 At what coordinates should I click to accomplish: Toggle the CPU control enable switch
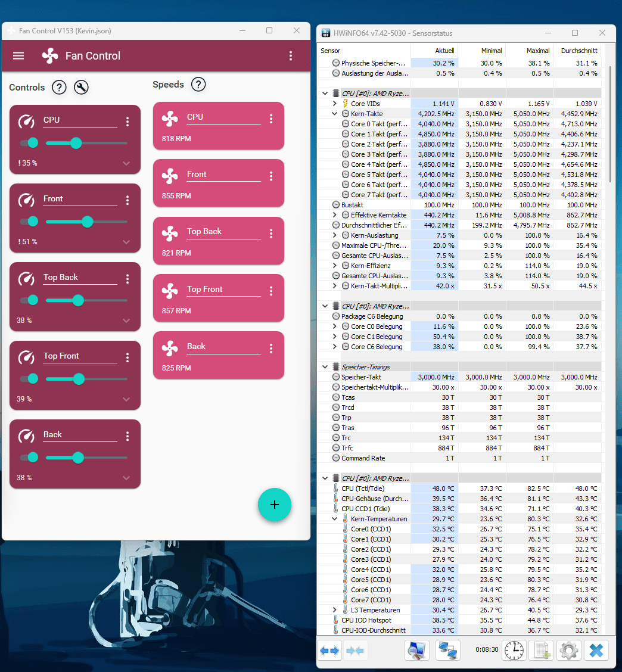click(x=29, y=143)
